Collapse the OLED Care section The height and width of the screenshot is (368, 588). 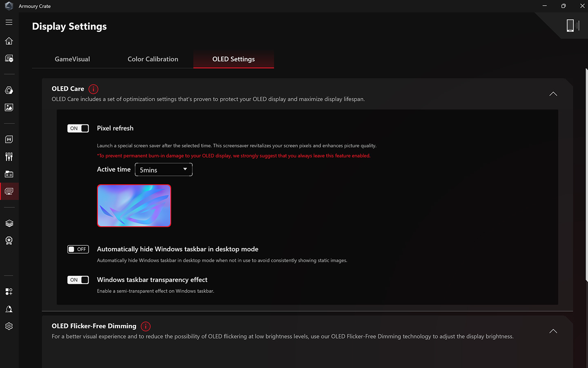click(553, 93)
